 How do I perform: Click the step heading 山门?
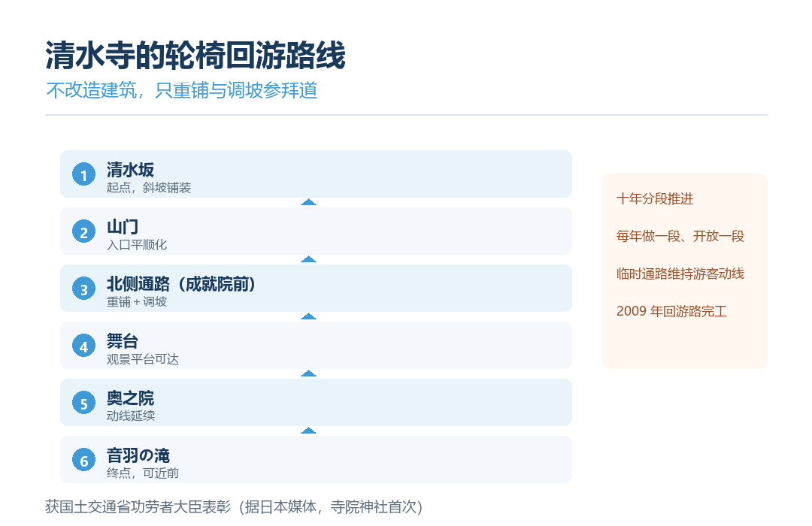[123, 226]
